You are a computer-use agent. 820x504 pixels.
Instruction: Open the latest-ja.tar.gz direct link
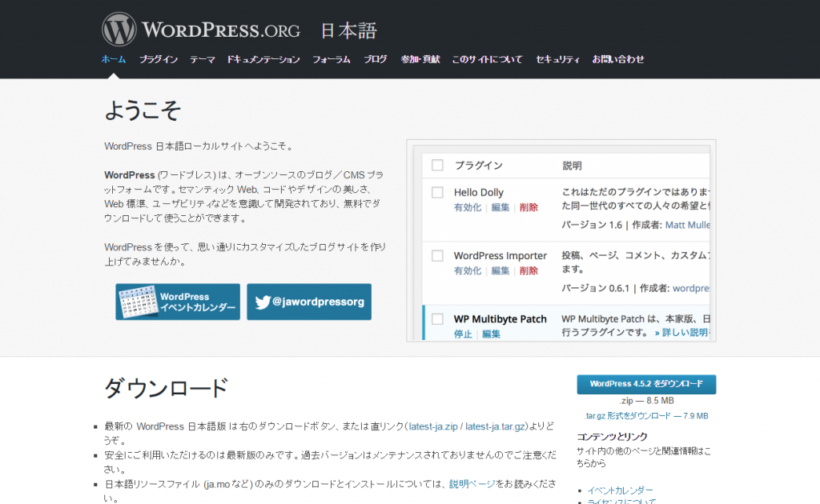495,426
